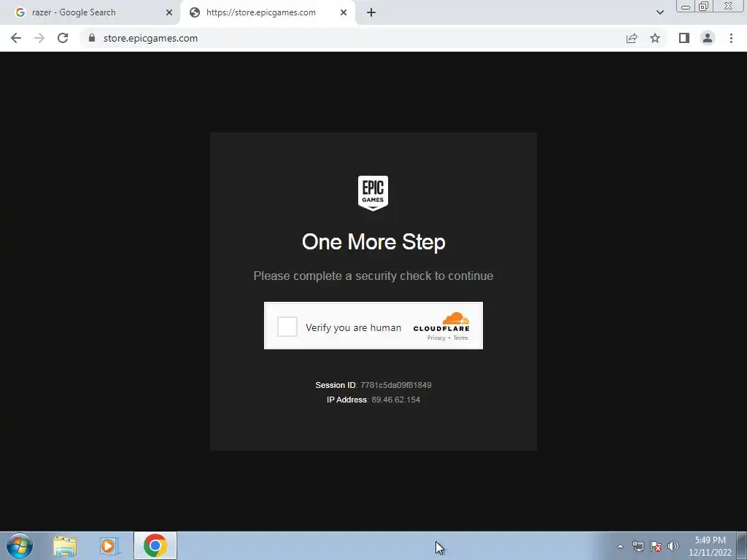Open the Chrome profile menu
Image resolution: width=747 pixels, height=560 pixels.
(x=708, y=38)
